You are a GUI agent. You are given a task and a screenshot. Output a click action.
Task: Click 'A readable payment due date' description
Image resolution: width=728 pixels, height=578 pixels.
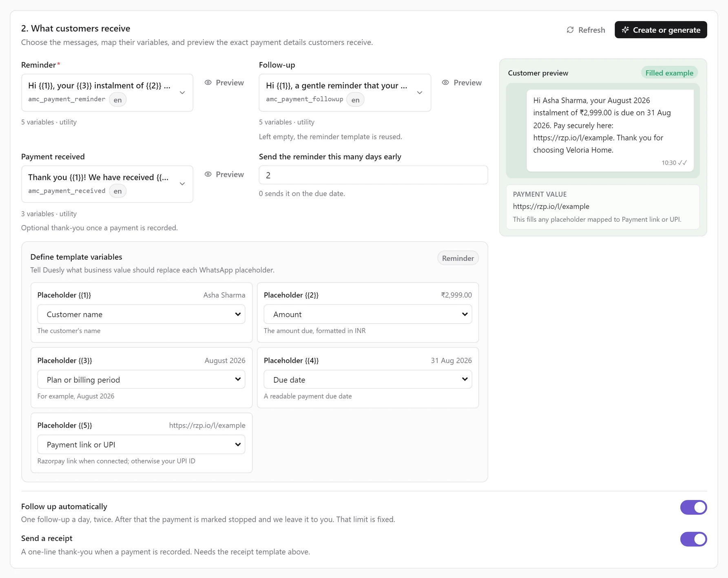coord(308,396)
